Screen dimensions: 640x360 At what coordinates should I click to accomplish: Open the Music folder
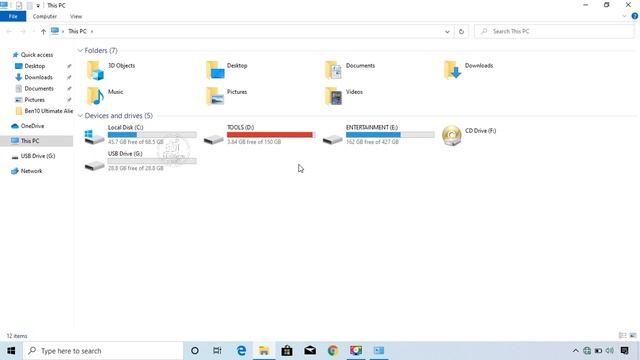tap(105, 96)
